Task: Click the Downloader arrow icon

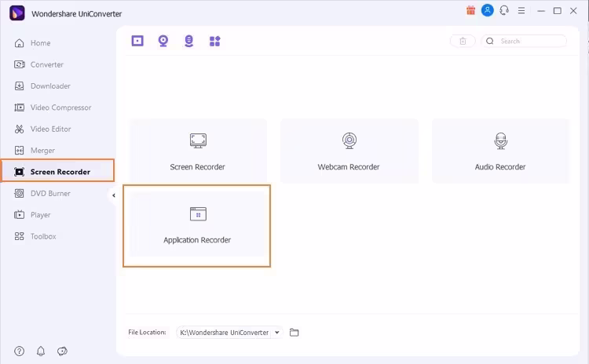Action: tap(19, 86)
